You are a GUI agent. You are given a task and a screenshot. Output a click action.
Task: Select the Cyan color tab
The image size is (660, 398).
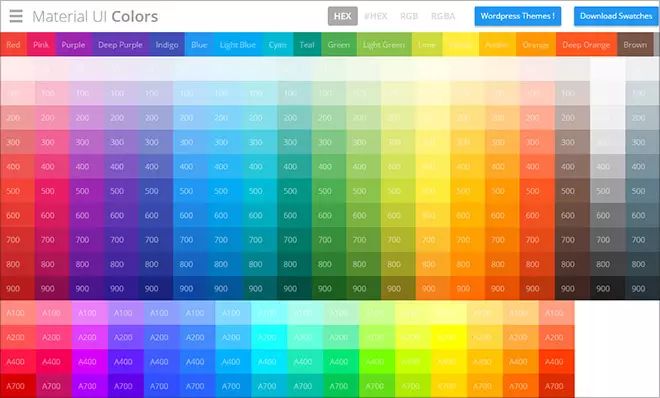click(277, 45)
